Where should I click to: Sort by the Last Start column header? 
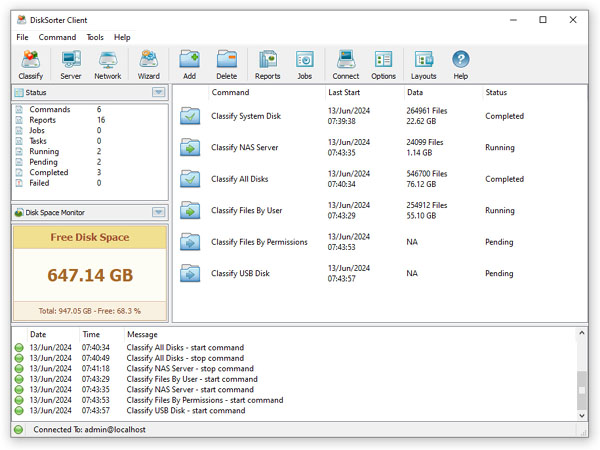pos(364,92)
